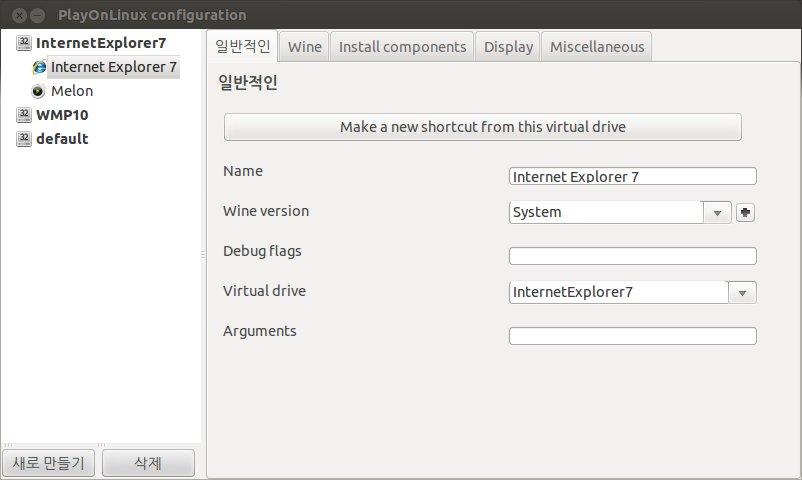Image resolution: width=802 pixels, height=480 pixels.
Task: Click the 일반적인 section heading
Action: tap(248, 82)
